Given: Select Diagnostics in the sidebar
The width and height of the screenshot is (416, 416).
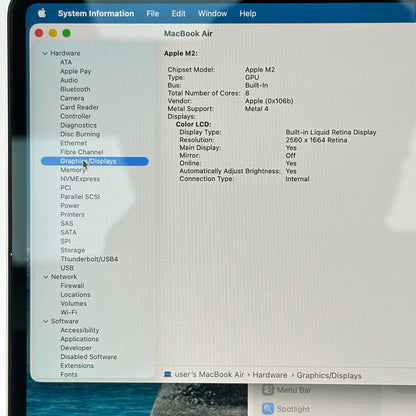Looking at the screenshot, I should (78, 125).
